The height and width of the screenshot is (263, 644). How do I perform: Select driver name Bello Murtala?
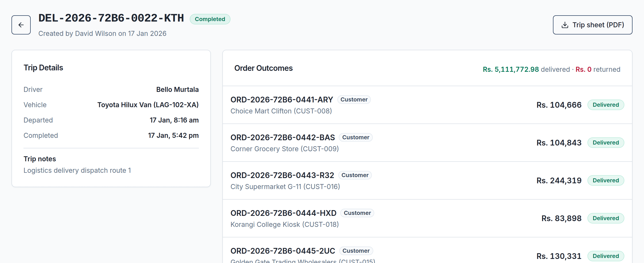177,90
